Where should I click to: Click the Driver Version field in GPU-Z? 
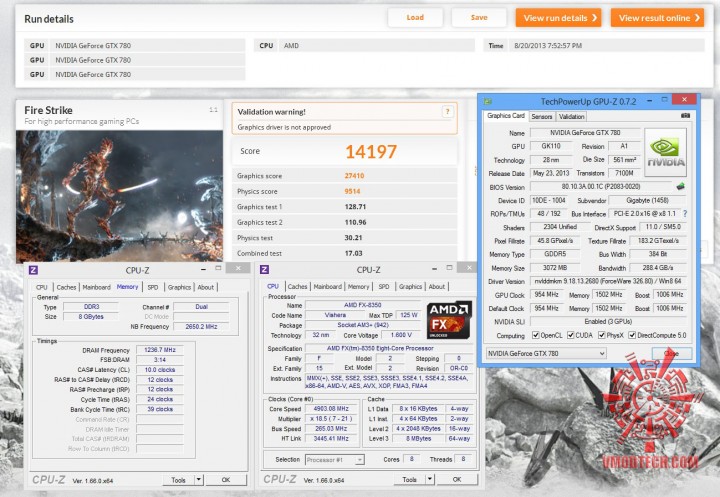point(608,281)
